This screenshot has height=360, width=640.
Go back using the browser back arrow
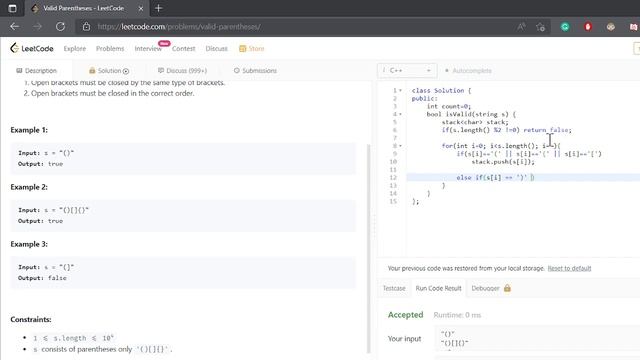click(15, 27)
